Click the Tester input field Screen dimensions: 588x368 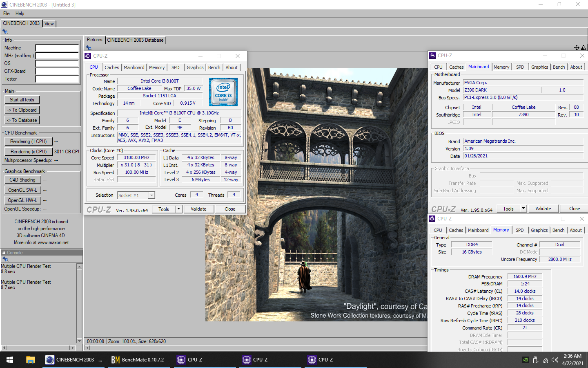[x=57, y=79]
